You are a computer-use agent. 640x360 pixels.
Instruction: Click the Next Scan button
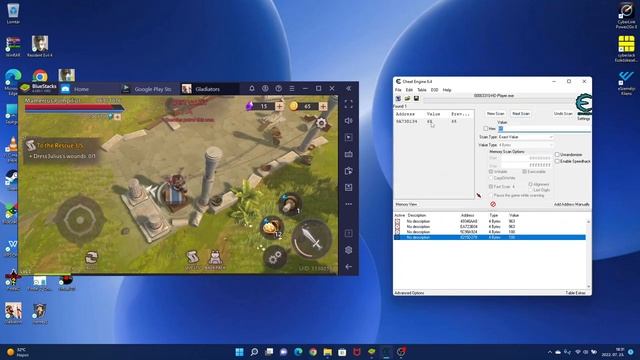[521, 113]
